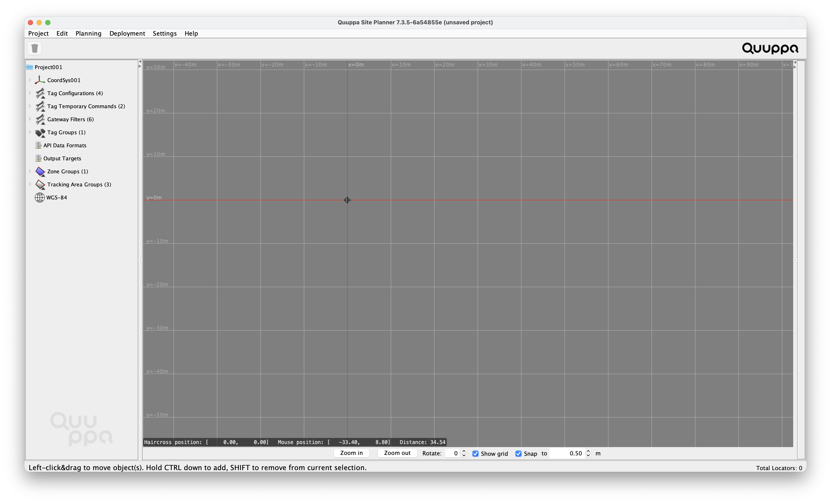The image size is (831, 504).
Task: Open the Help menu
Action: point(191,33)
